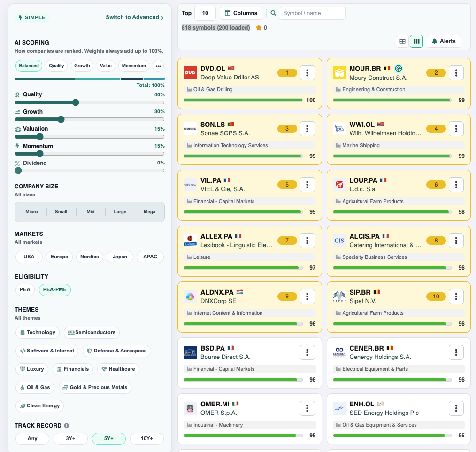Select Value scoring preset

click(106, 66)
